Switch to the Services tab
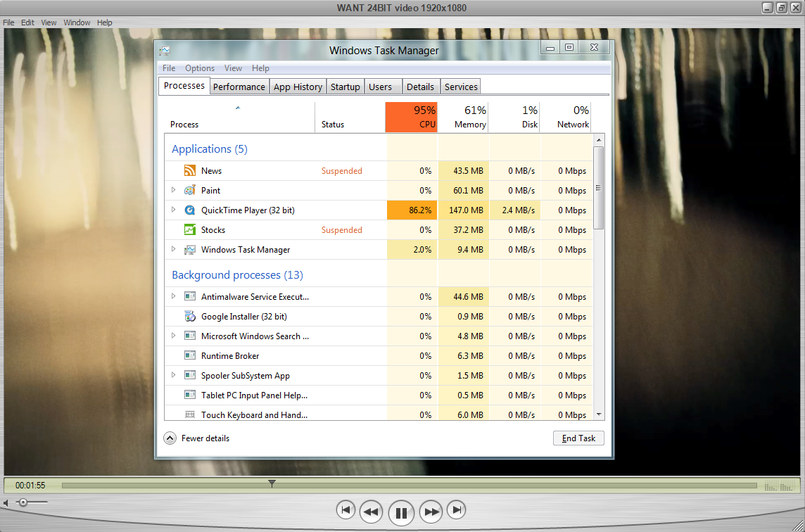Screen dimensions: 805x532 click(461, 87)
